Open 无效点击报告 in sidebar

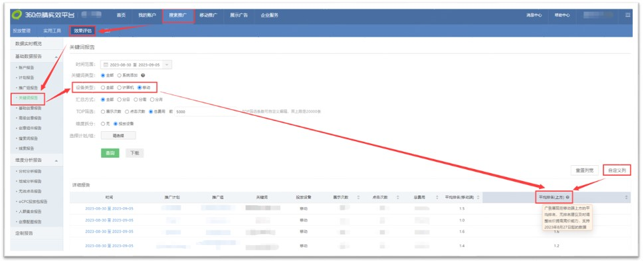click(x=29, y=191)
